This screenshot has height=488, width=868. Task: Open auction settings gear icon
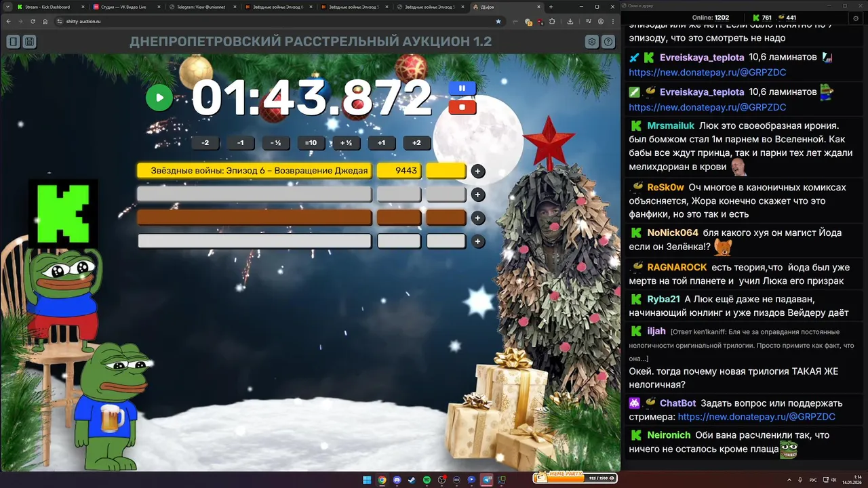click(x=592, y=42)
